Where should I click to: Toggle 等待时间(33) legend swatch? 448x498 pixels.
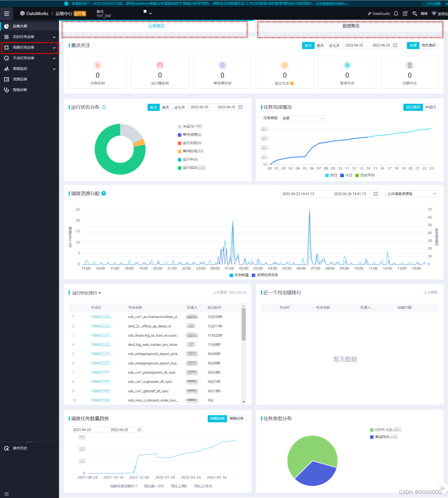point(180,151)
